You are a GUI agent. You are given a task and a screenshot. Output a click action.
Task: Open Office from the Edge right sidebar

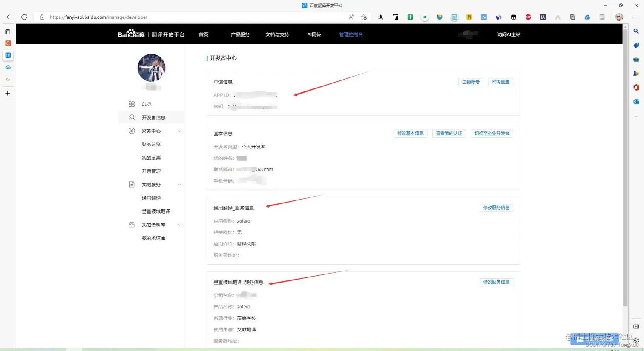[x=636, y=87]
